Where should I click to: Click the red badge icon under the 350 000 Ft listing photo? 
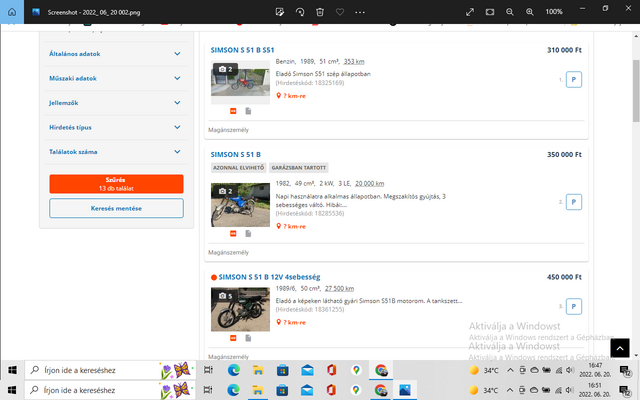(233, 233)
